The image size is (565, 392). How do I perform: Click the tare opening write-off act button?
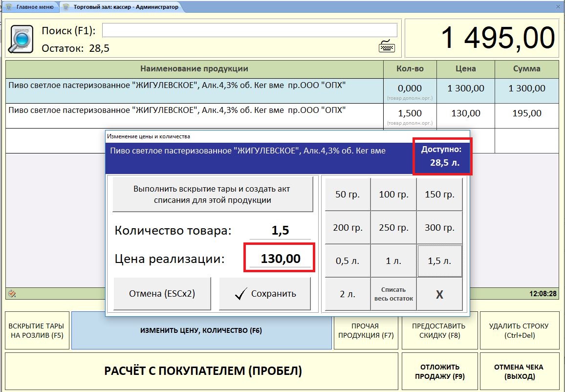tap(212, 195)
